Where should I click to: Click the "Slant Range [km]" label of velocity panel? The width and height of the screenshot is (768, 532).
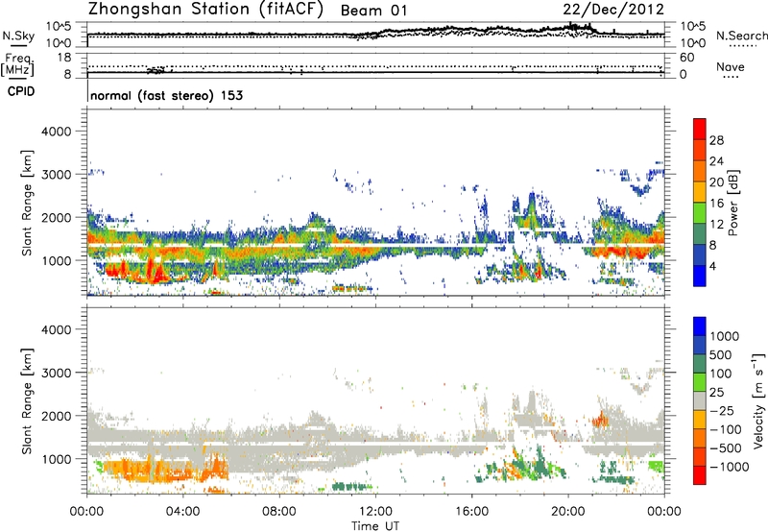coord(27,401)
